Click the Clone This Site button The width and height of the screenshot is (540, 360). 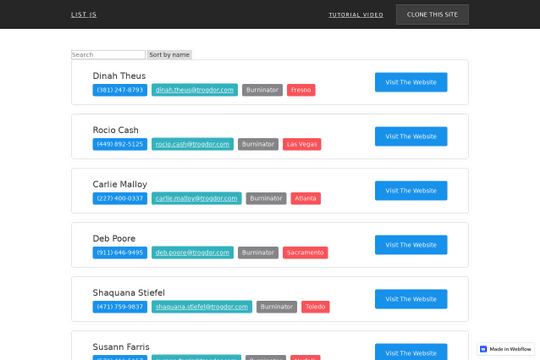click(x=432, y=14)
